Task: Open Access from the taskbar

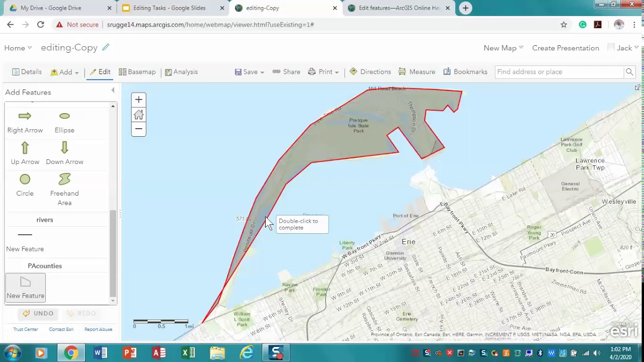Action: (159, 353)
